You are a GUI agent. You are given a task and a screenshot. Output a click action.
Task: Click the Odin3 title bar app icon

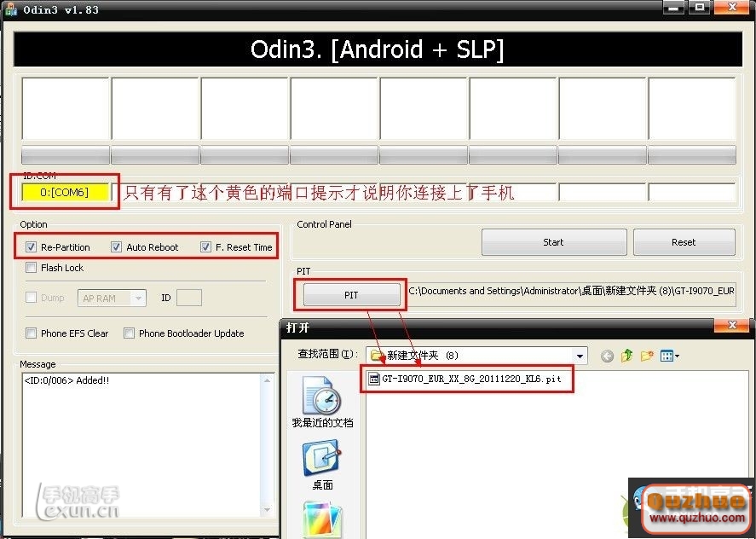10,9
